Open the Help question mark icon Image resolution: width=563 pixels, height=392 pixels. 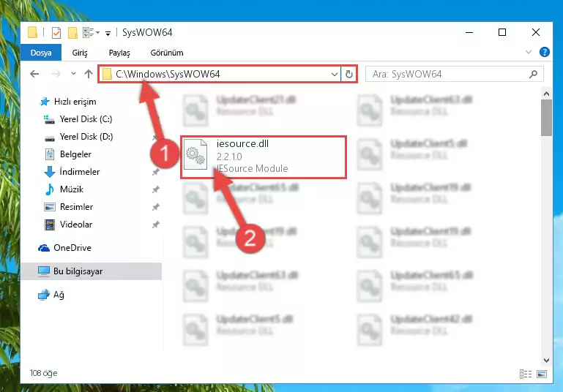[544, 53]
